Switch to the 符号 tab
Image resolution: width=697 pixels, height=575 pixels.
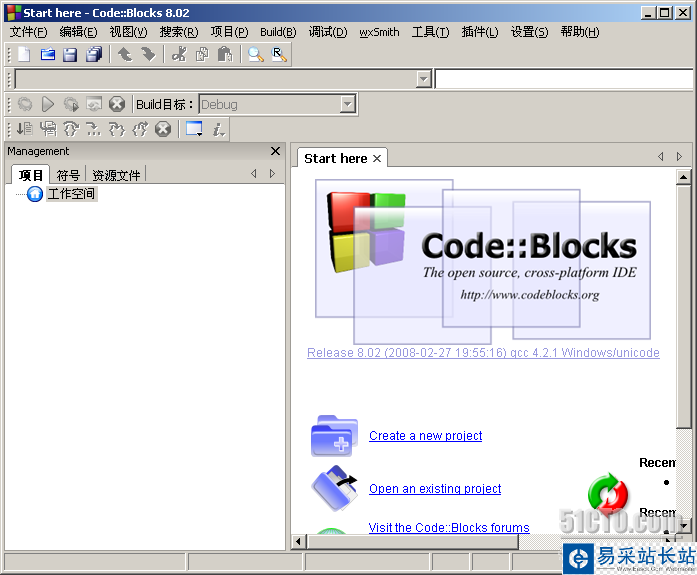click(68, 176)
